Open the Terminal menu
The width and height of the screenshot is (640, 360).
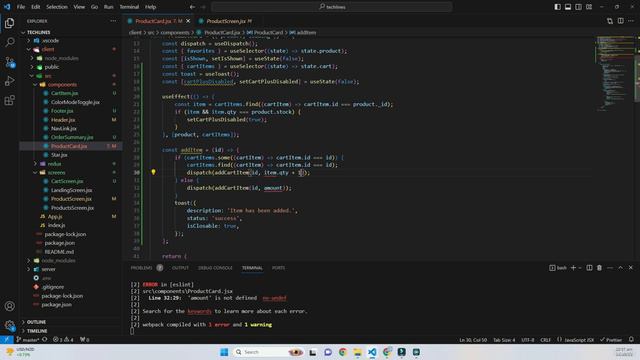129,7
